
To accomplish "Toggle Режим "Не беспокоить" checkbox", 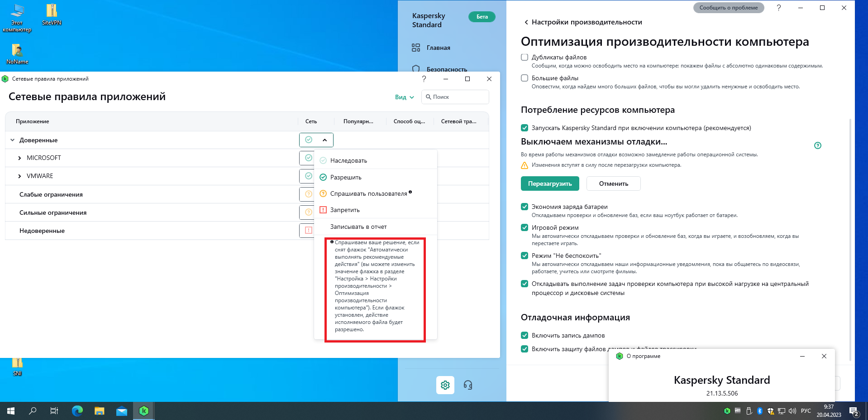I will point(525,256).
